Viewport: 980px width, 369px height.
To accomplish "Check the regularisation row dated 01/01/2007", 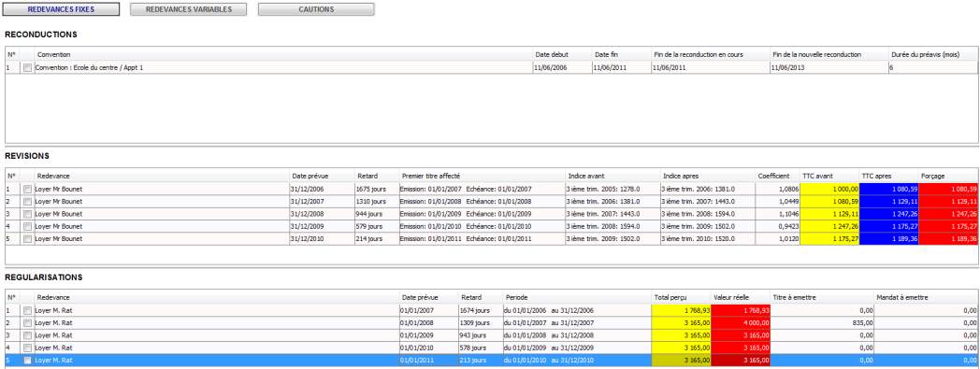I will click(27, 310).
